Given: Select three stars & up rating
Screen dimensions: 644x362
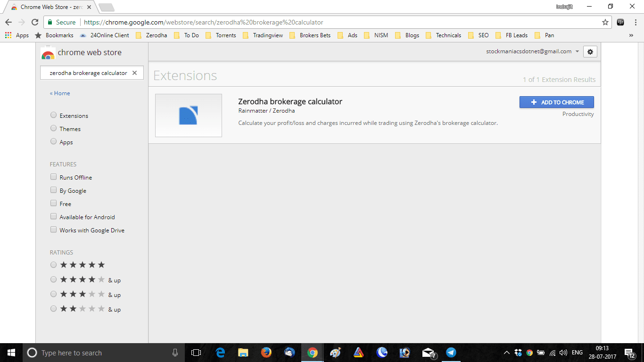Looking at the screenshot, I should click(53, 294).
